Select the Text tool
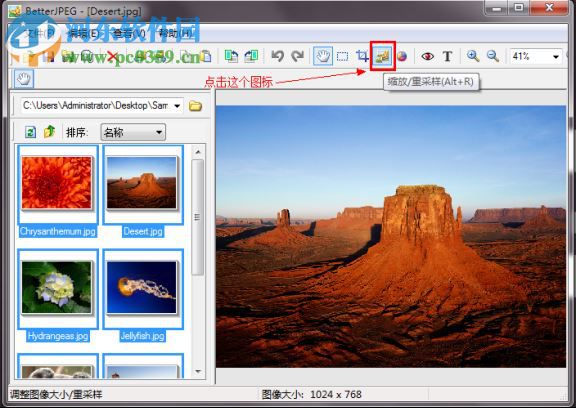 tap(447, 56)
